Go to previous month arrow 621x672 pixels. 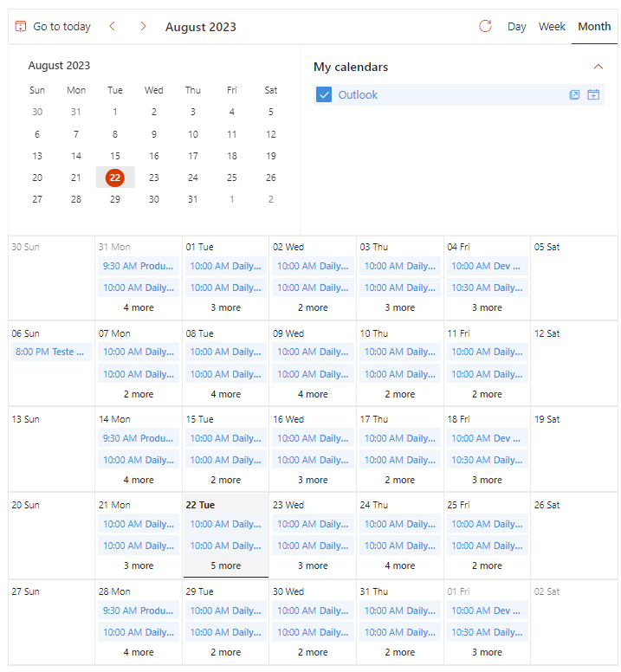pos(113,27)
